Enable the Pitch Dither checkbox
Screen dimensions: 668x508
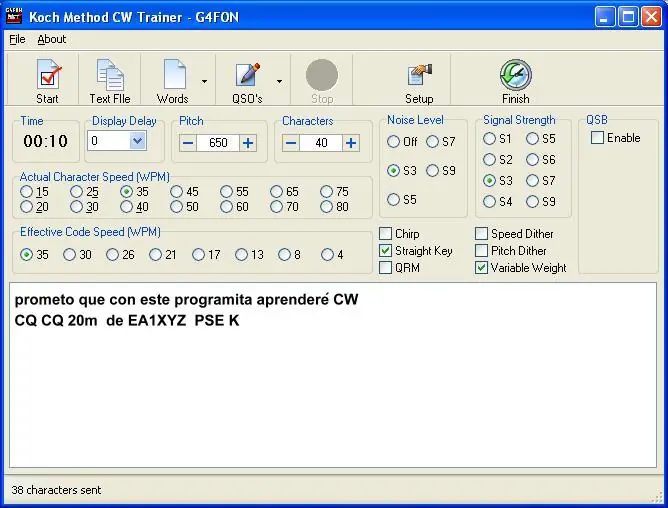[481, 251]
